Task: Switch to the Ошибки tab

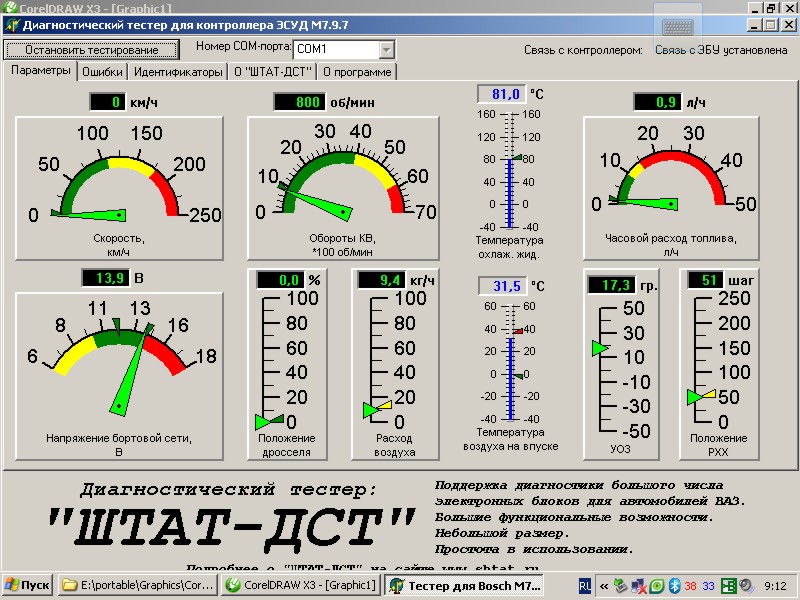Action: (x=102, y=72)
